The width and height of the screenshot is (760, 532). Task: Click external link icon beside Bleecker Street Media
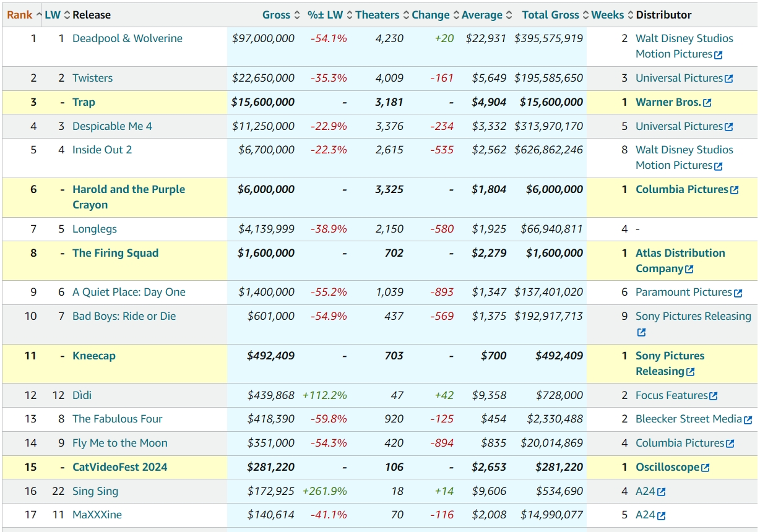[x=748, y=419]
